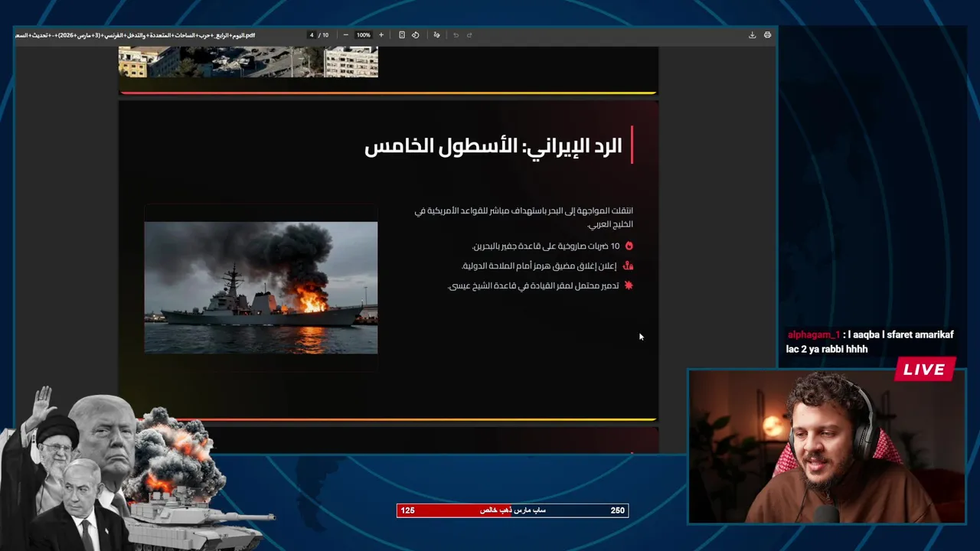980x551 pixels.
Task: Click the PDF file name in toolbar
Action: point(135,35)
